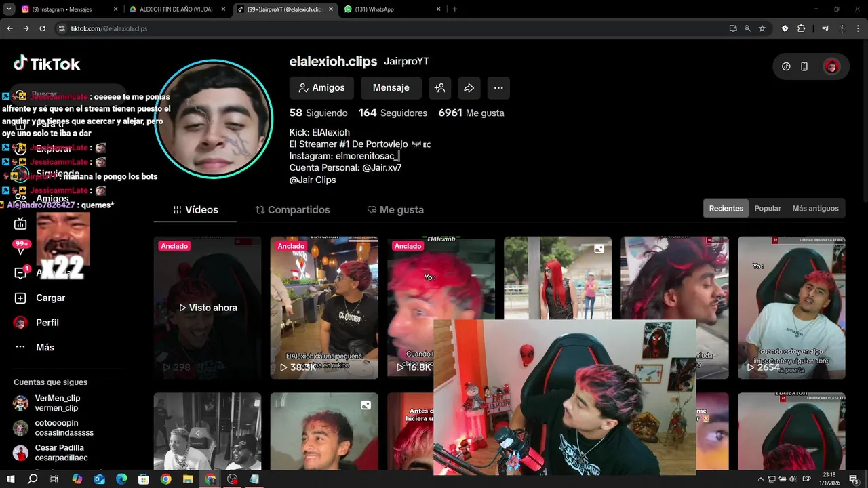The width and height of the screenshot is (868, 488).
Task: Open the @Jair.xv7 mention link
Action: click(x=382, y=168)
